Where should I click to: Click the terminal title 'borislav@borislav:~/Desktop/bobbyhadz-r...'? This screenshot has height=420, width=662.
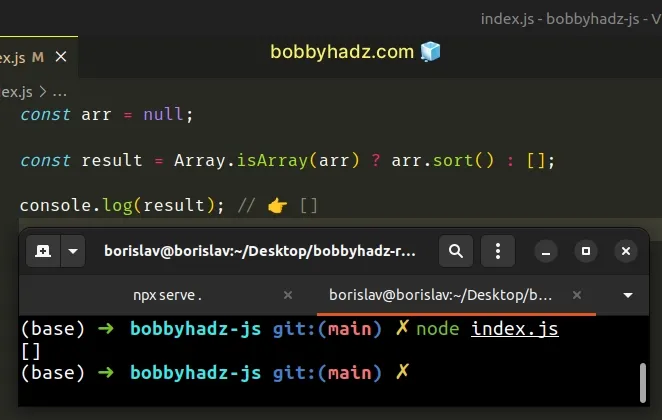(260, 251)
